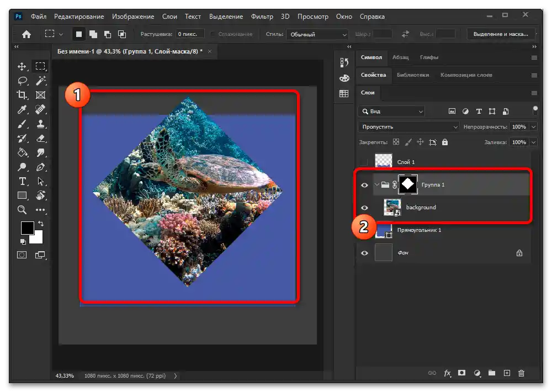Swap width and height values
This screenshot has height=392, width=552.
(406, 34)
